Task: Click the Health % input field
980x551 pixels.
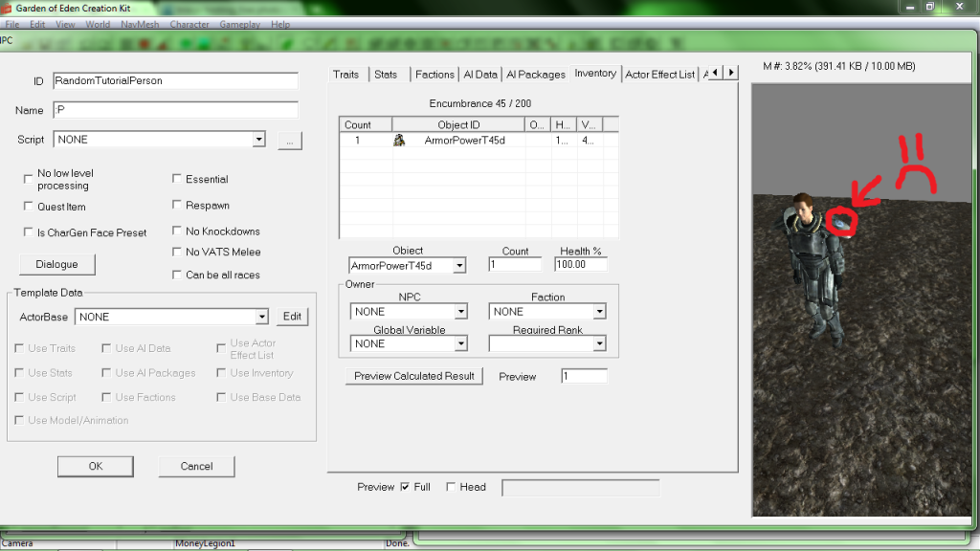Action: [581, 264]
